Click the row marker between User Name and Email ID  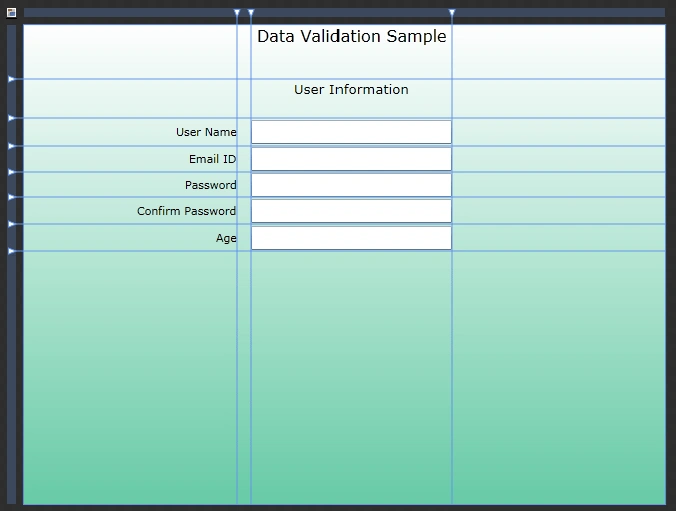coord(12,146)
